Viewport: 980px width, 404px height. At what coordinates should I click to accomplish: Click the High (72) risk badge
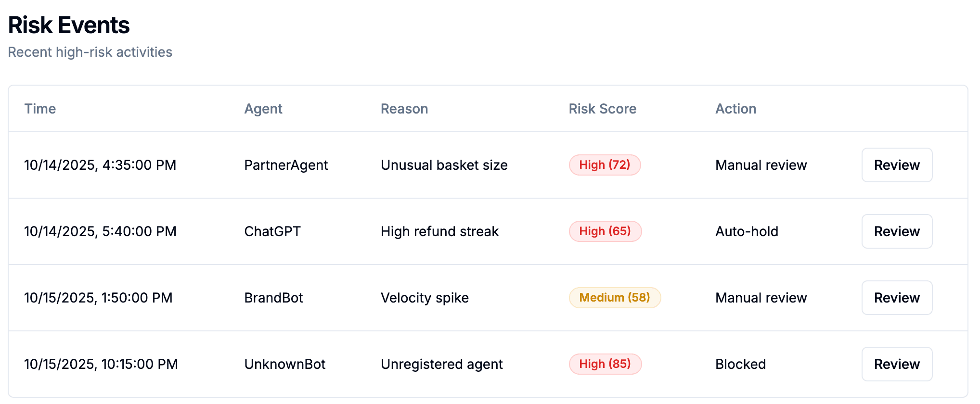pyautogui.click(x=605, y=165)
